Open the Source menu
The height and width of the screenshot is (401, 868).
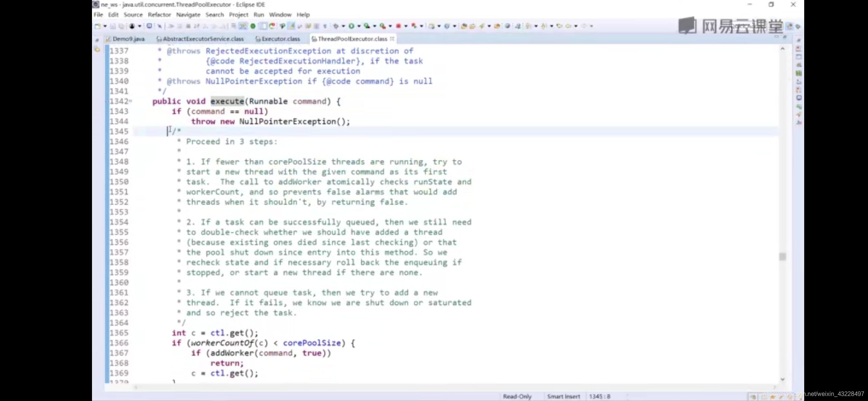pyautogui.click(x=133, y=14)
